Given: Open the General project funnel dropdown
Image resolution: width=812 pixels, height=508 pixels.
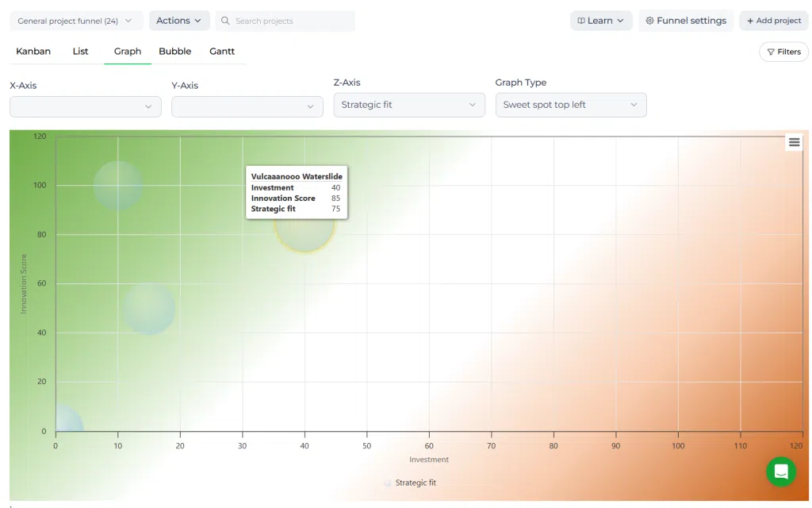Looking at the screenshot, I should pyautogui.click(x=76, y=21).
